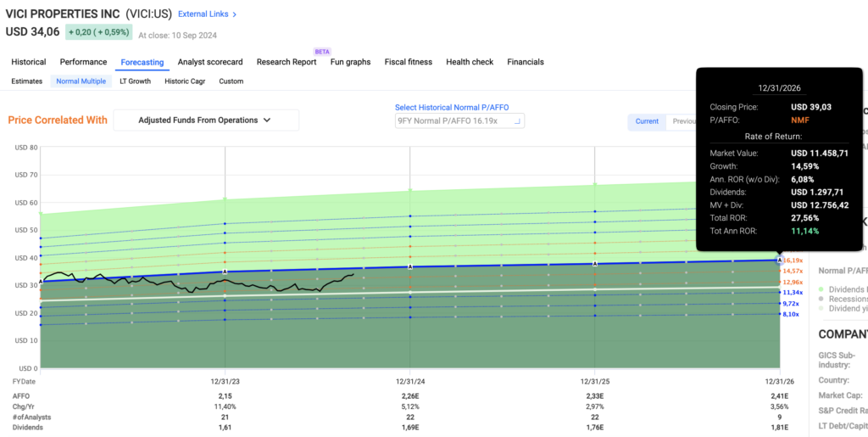Select the Estimates sub-tab

click(27, 81)
